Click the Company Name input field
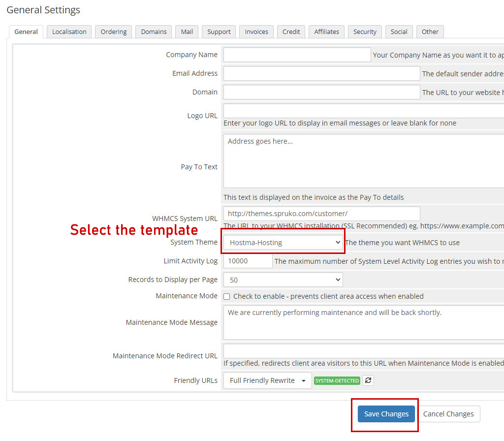 297,55
